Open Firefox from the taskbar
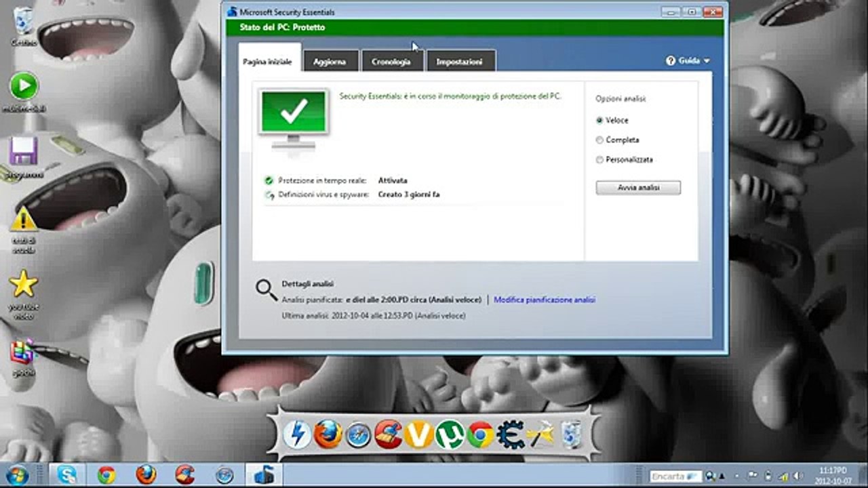Screen dimensions: 868x488 [146, 474]
